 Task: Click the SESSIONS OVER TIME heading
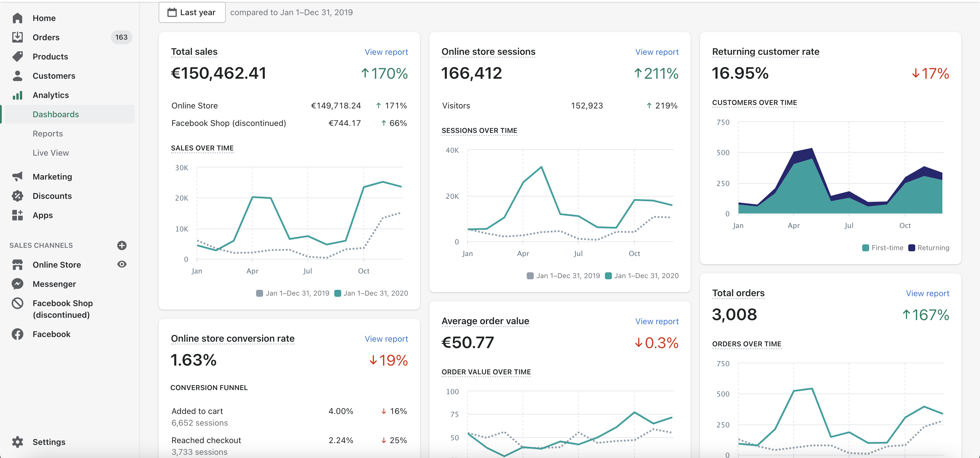click(479, 131)
